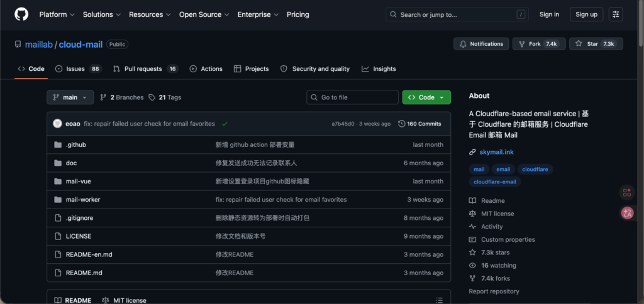The width and height of the screenshot is (644, 304).
Task: Expand the Open Source menu
Action: (204, 14)
